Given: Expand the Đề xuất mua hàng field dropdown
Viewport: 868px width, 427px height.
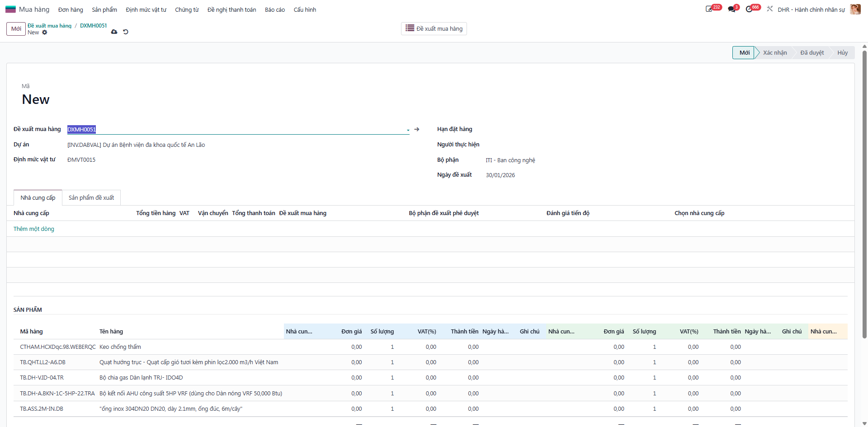Looking at the screenshot, I should [x=408, y=130].
